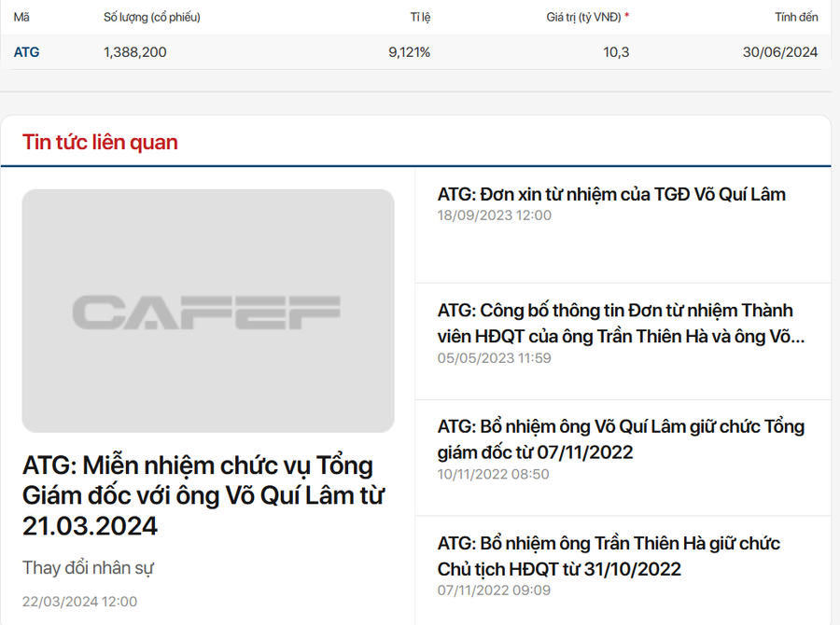Click the CafeF placeholder news thumbnail
The height and width of the screenshot is (625, 840).
point(208,311)
